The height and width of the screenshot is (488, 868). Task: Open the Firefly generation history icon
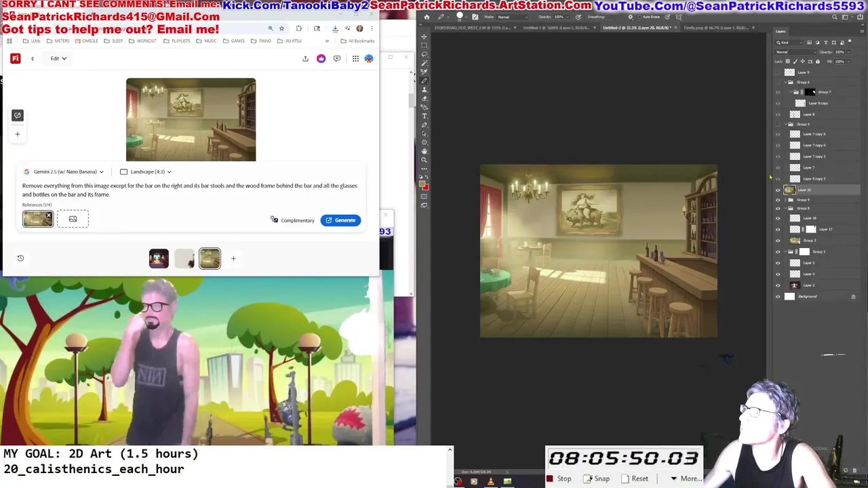[20, 258]
